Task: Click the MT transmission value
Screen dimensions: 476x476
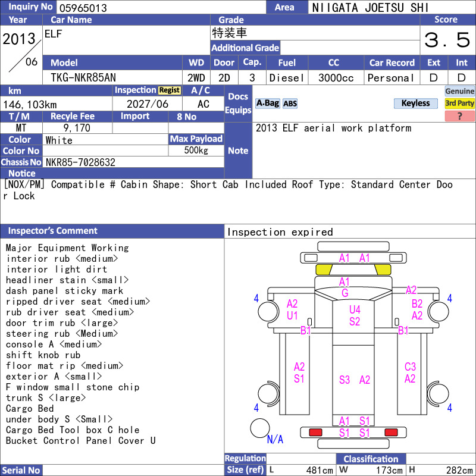Action: (x=21, y=128)
